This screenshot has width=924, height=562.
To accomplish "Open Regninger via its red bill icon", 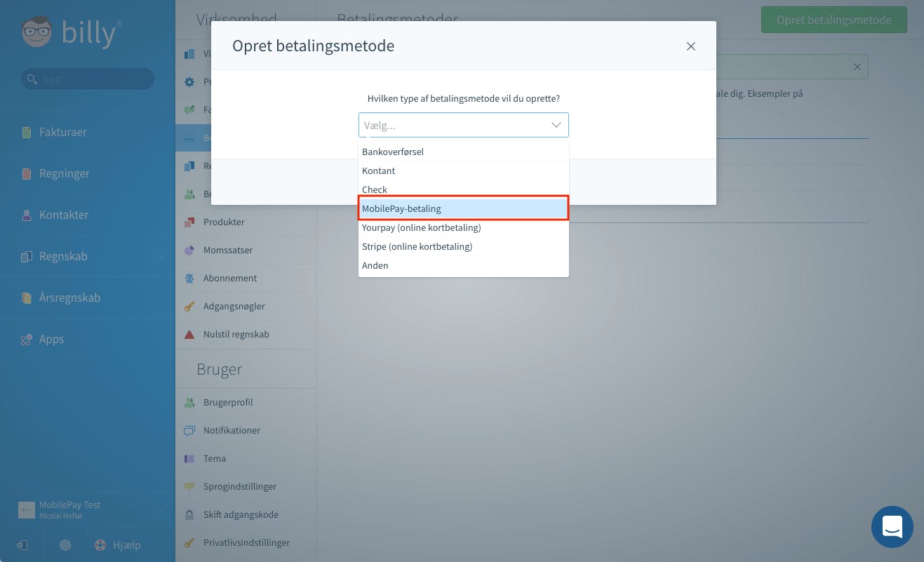I will point(27,173).
